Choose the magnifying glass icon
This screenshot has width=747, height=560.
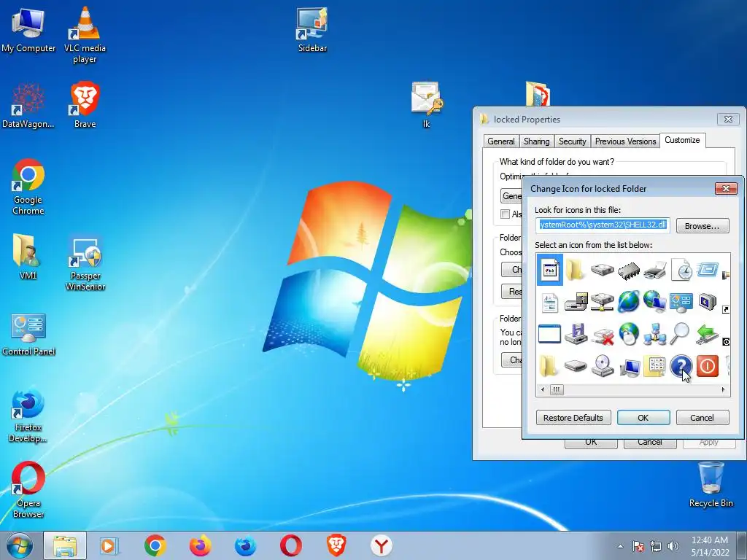coord(680,333)
